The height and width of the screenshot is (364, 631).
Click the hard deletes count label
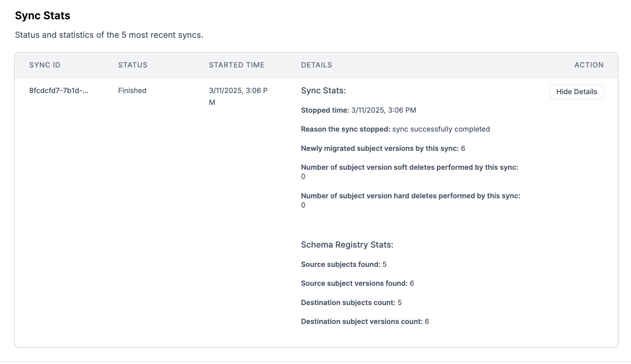[410, 196]
